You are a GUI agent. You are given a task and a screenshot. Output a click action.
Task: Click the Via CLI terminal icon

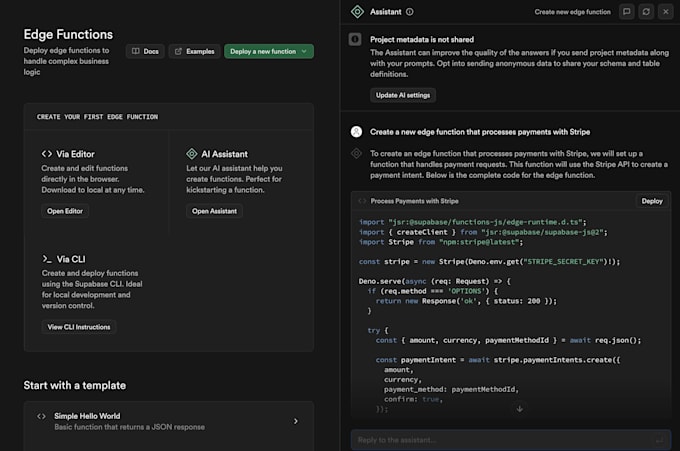47,259
